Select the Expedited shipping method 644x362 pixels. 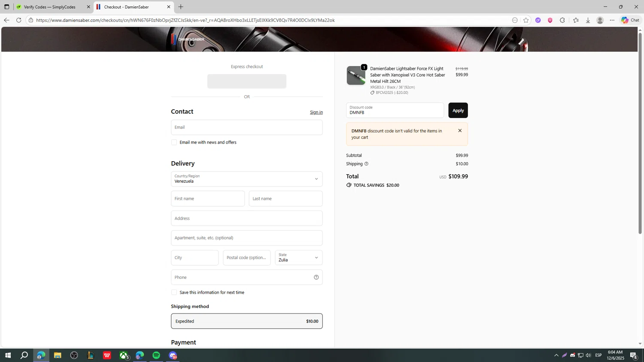click(x=247, y=321)
